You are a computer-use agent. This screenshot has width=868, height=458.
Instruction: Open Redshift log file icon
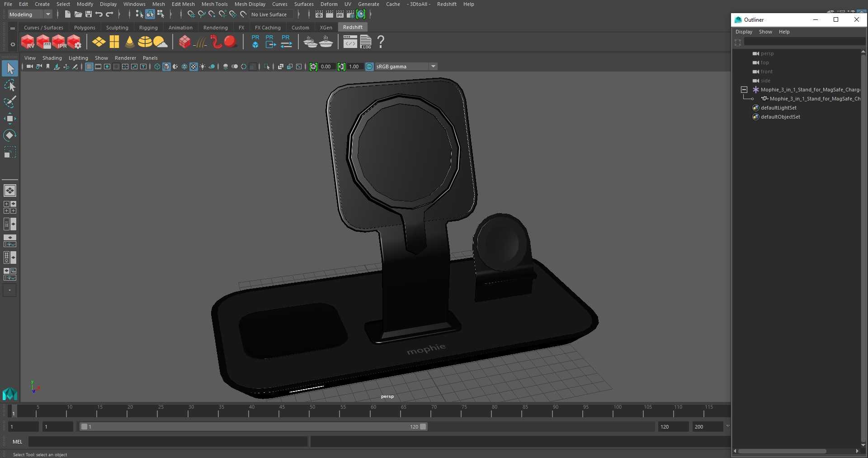(x=365, y=42)
